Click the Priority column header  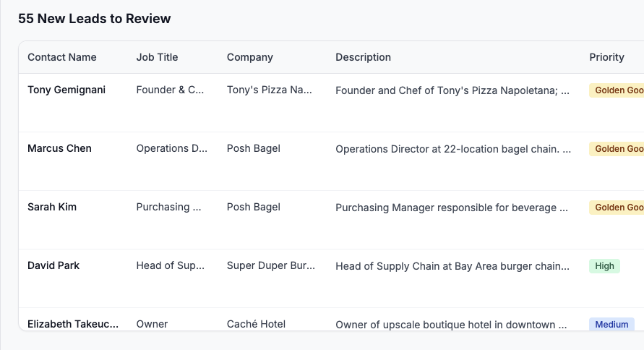(x=606, y=57)
